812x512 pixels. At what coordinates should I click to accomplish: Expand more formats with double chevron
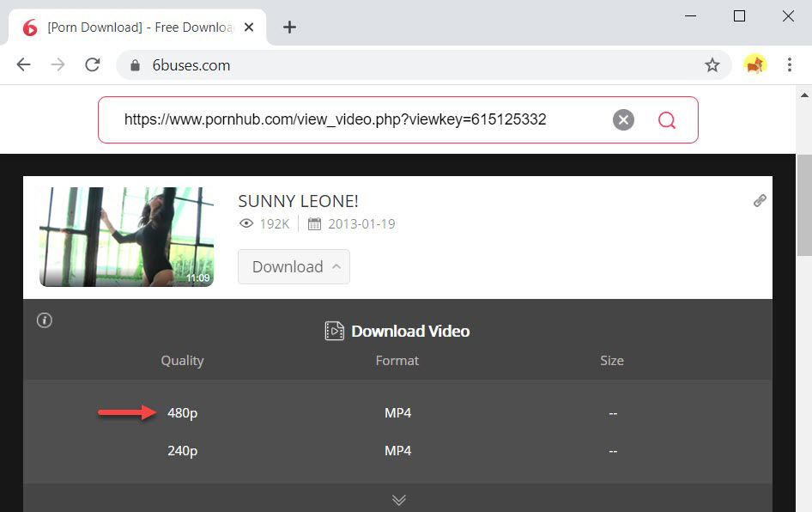[399, 500]
